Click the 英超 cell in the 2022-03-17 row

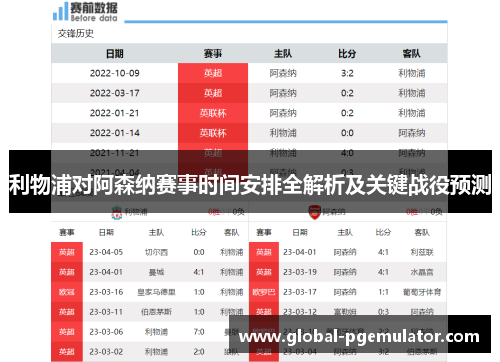tap(213, 93)
